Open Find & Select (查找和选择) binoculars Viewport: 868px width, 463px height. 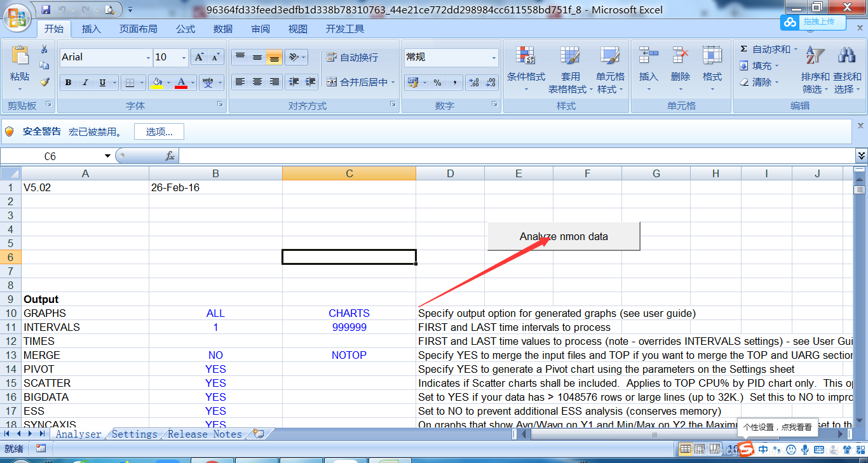point(847,70)
